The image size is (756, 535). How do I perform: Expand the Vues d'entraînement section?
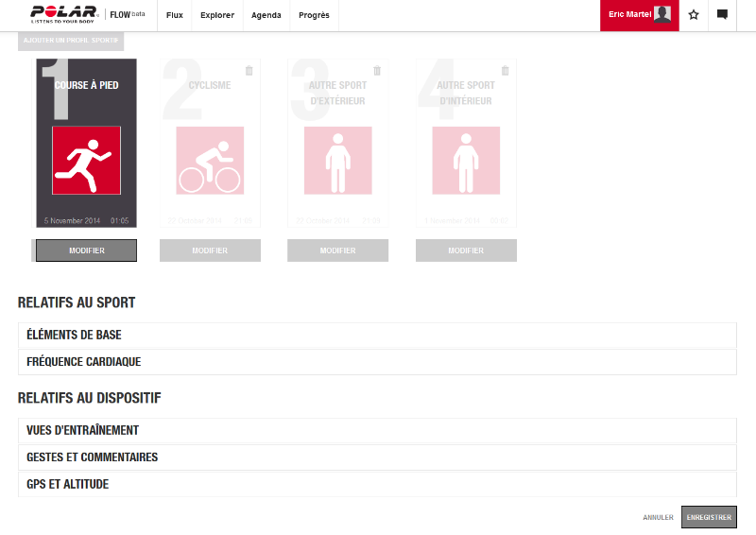point(377,430)
